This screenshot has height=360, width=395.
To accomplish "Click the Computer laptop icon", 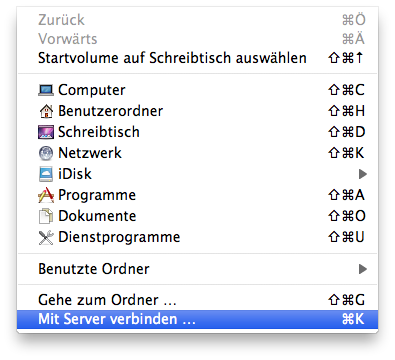I will [46, 90].
